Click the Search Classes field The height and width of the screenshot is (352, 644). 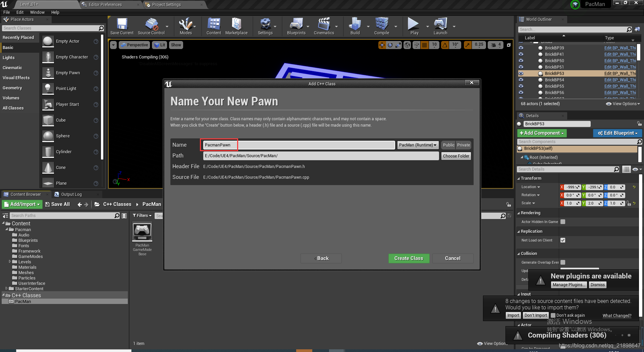pos(53,28)
